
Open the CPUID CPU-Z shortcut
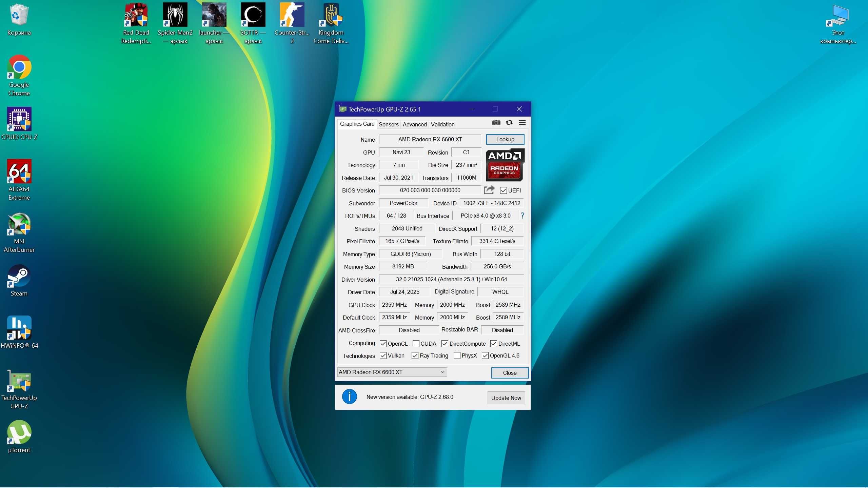point(19,124)
